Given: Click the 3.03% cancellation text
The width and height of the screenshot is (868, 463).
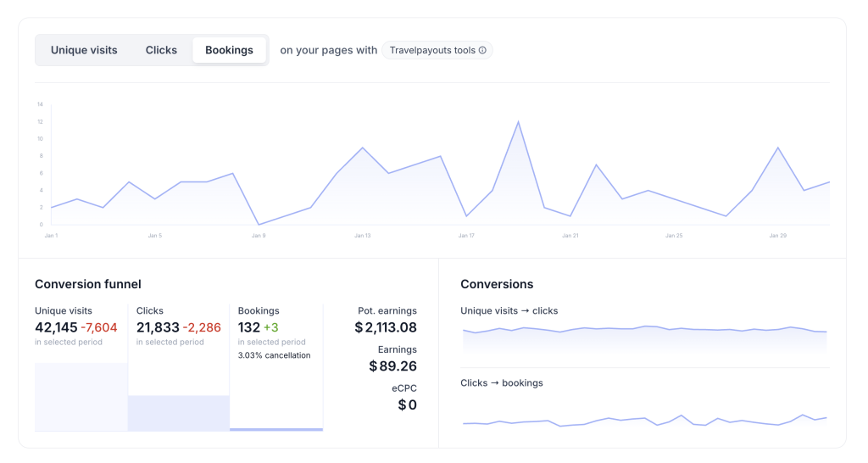Looking at the screenshot, I should point(274,355).
